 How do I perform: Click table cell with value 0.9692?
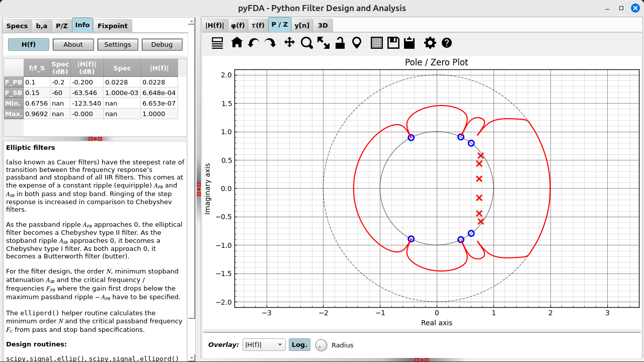37,114
